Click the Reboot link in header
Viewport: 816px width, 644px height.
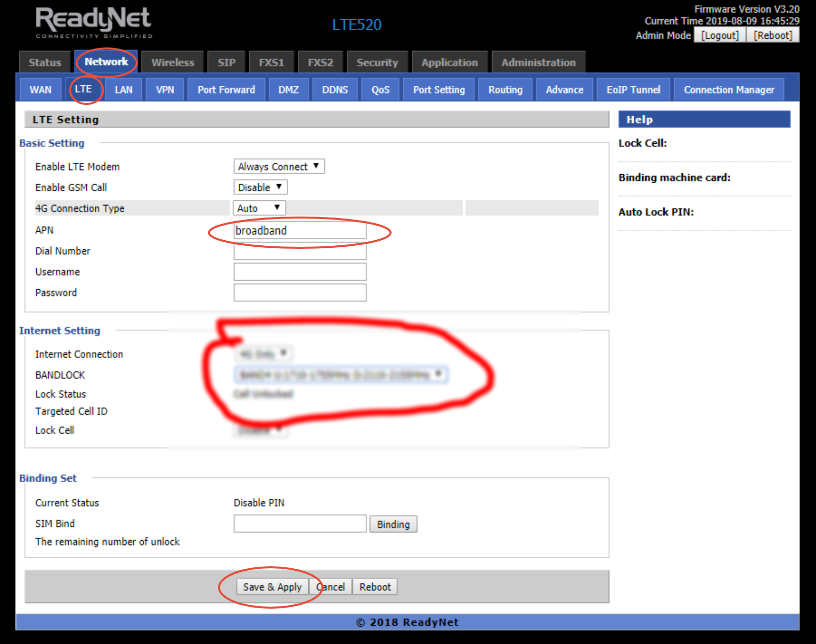click(773, 35)
